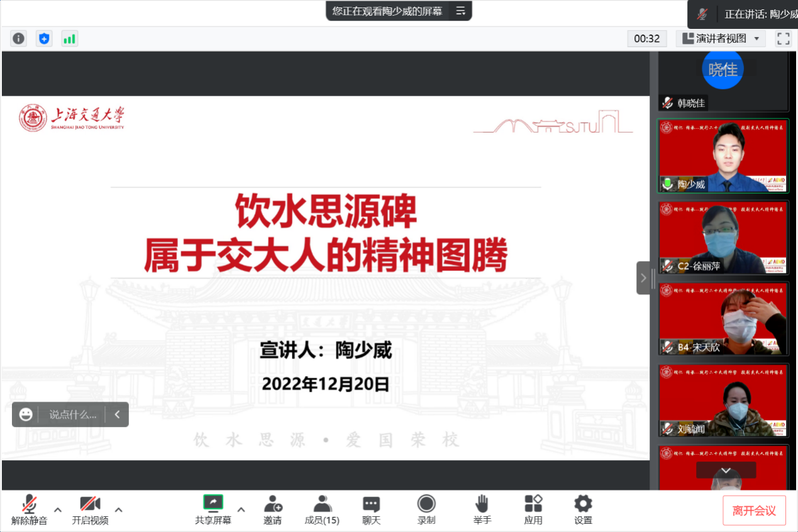Open the 应用 (Apps) panel

[x=533, y=509]
